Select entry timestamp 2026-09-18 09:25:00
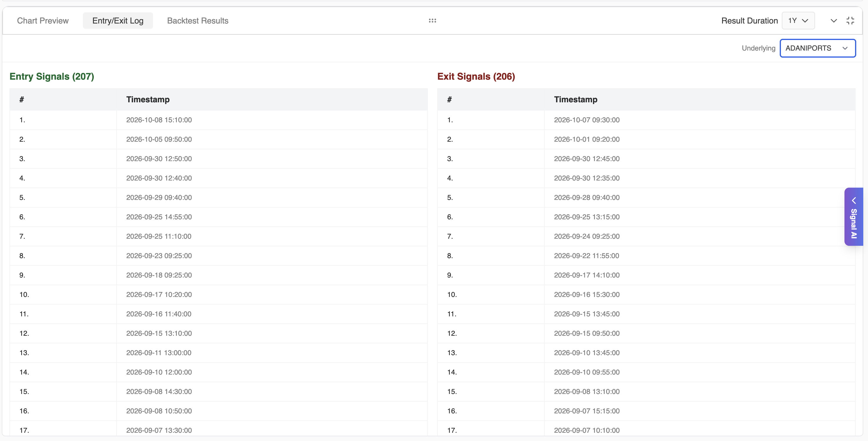 point(159,275)
